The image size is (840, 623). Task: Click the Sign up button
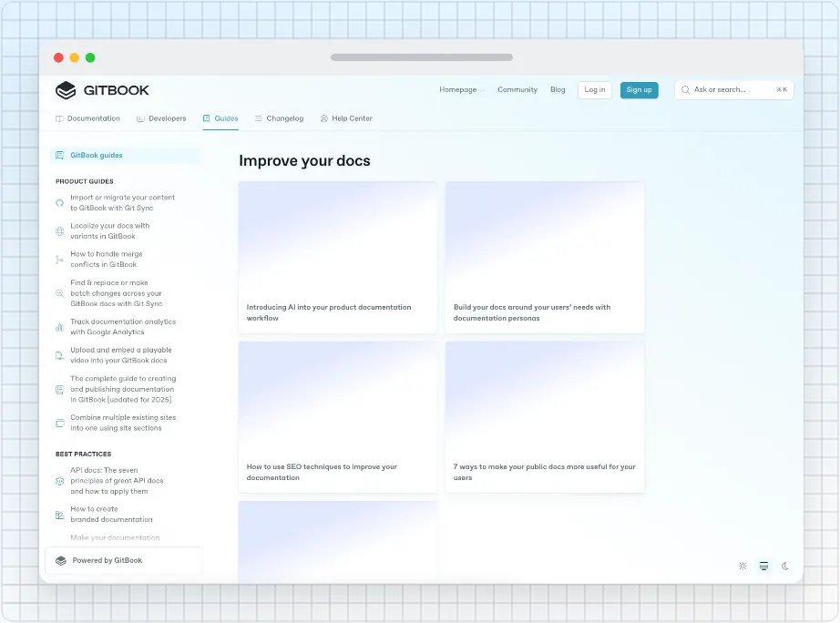639,90
